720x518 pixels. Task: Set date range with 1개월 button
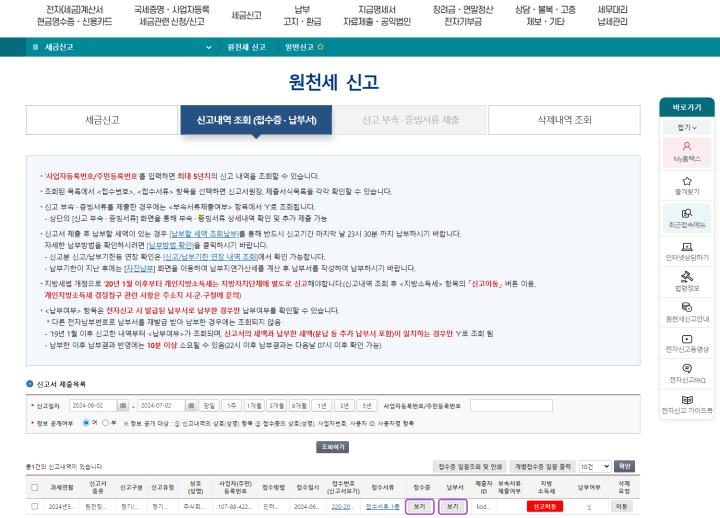point(254,405)
